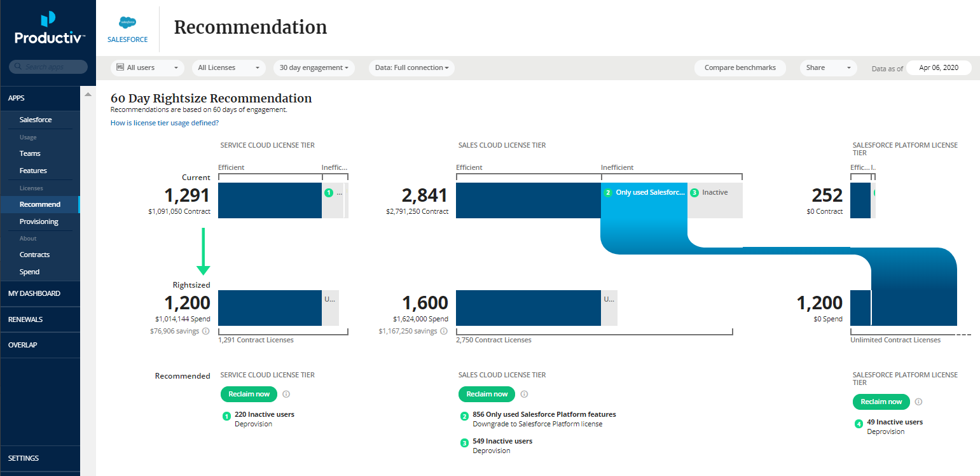The image size is (980, 476).
Task: Select the green badge 1 beside 220 Inactive users
Action: click(x=227, y=415)
